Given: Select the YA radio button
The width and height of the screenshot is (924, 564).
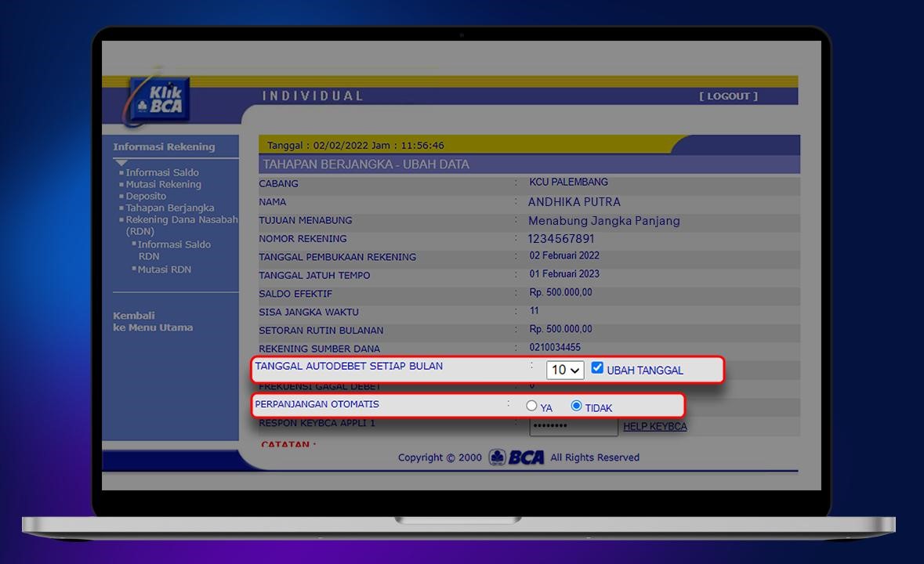Looking at the screenshot, I should click(x=531, y=406).
